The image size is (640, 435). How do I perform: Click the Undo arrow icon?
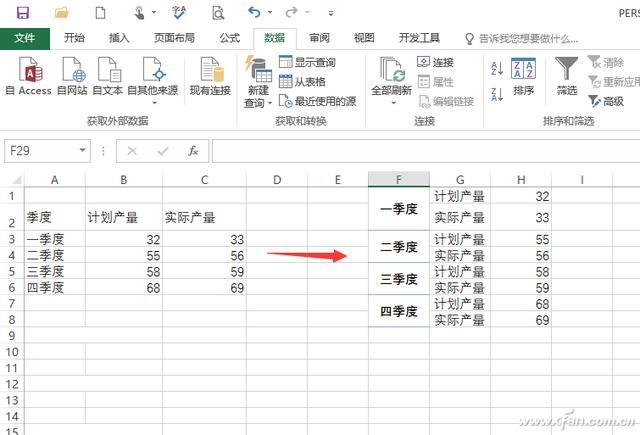pos(254,13)
